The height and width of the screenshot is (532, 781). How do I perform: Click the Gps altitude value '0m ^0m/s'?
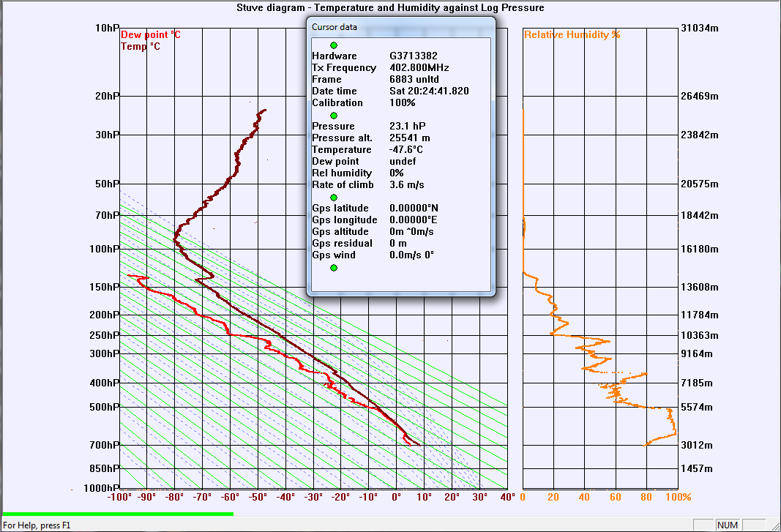pos(411,231)
